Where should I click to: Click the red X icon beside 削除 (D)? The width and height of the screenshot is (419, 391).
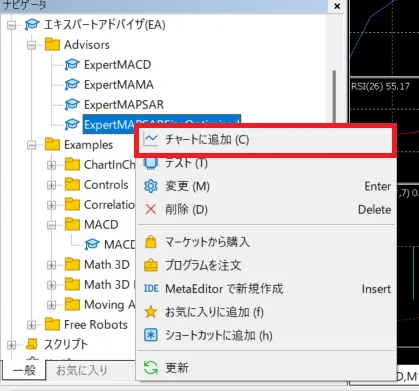(151, 209)
